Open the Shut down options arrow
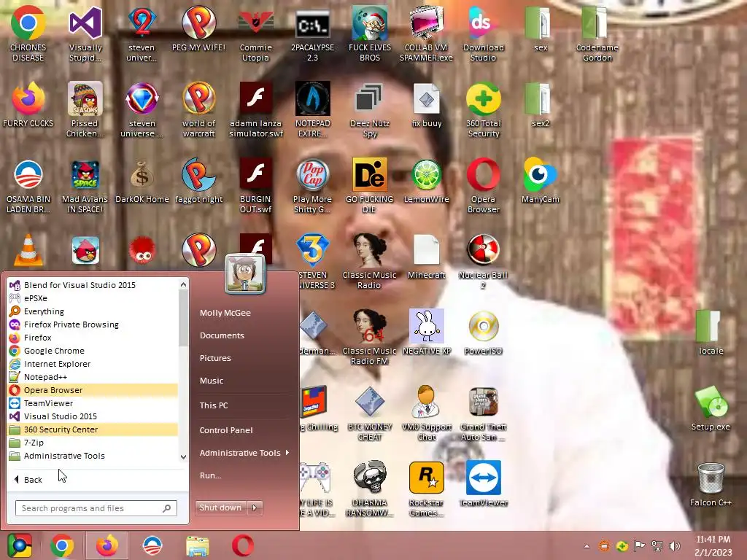 (255, 507)
